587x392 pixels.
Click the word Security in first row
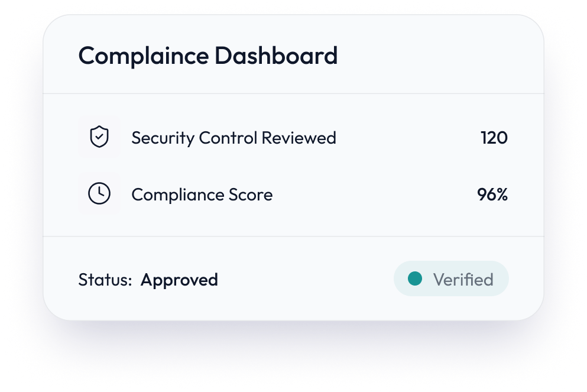point(163,138)
